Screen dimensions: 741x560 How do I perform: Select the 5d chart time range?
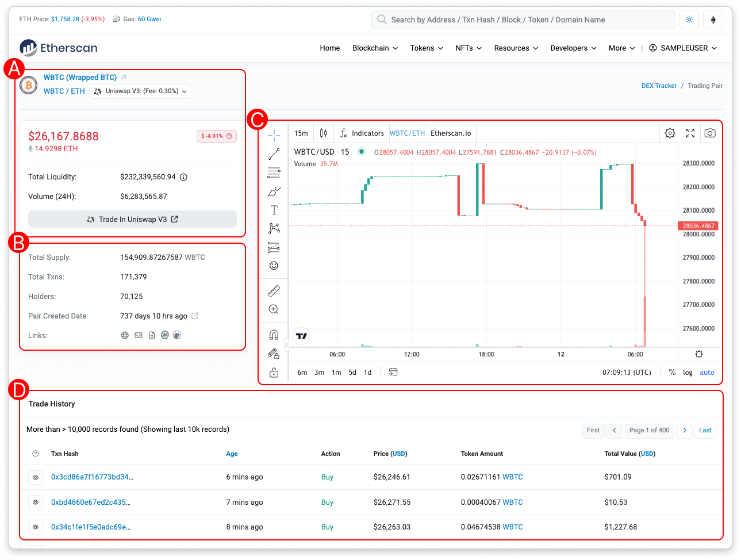pos(352,373)
